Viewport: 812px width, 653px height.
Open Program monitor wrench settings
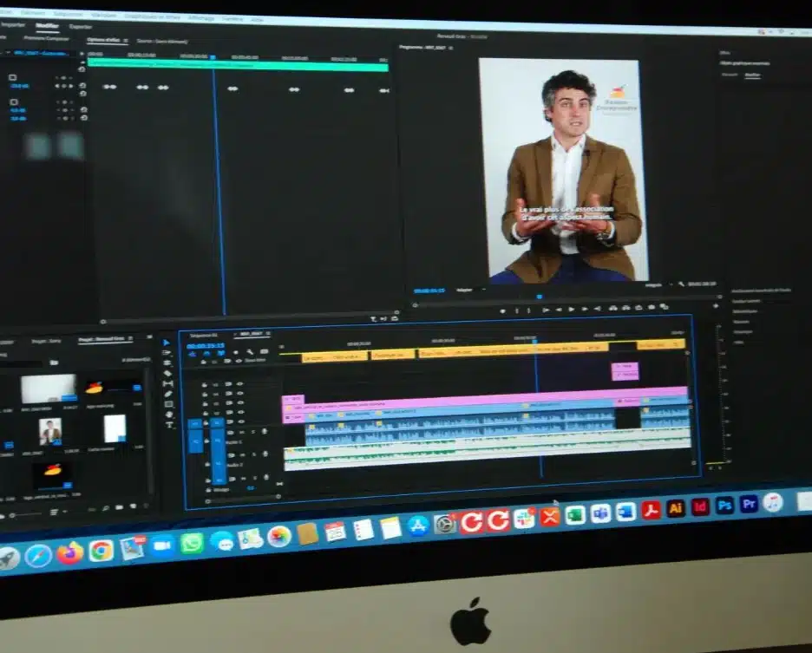click(x=681, y=284)
